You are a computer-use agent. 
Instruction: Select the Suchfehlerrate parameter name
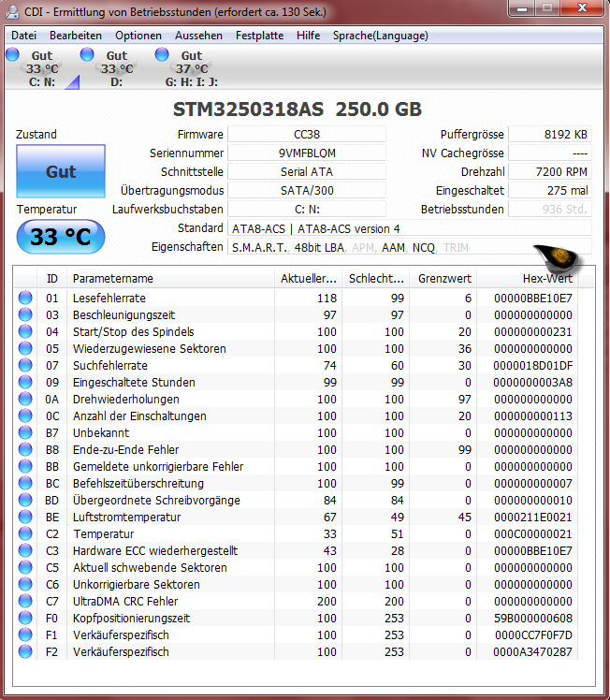coord(110,366)
